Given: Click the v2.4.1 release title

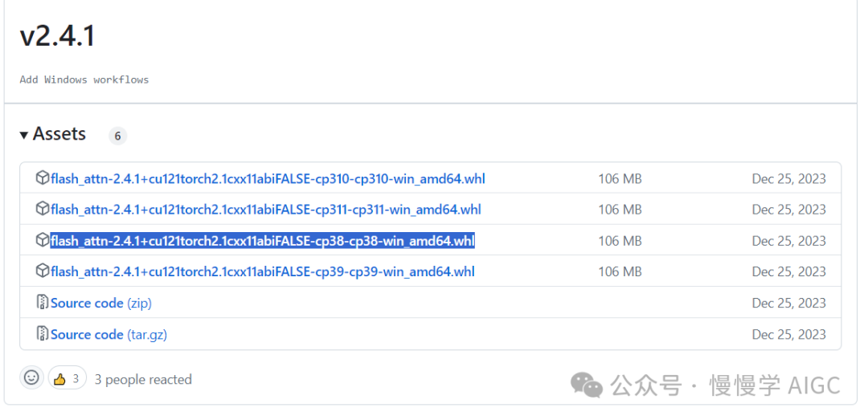Looking at the screenshot, I should pos(57,36).
